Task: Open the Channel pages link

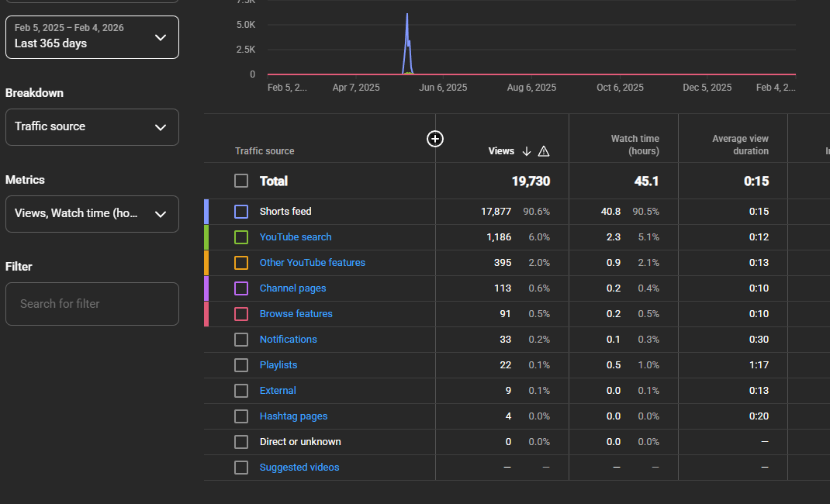Action: click(x=292, y=288)
